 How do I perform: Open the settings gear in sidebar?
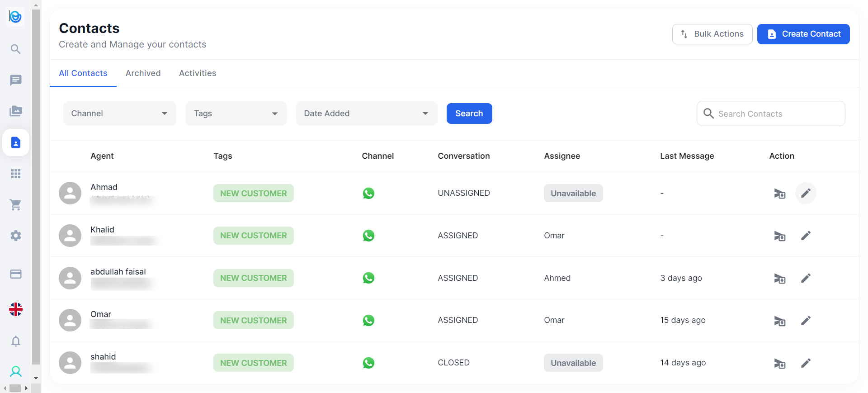pos(16,236)
